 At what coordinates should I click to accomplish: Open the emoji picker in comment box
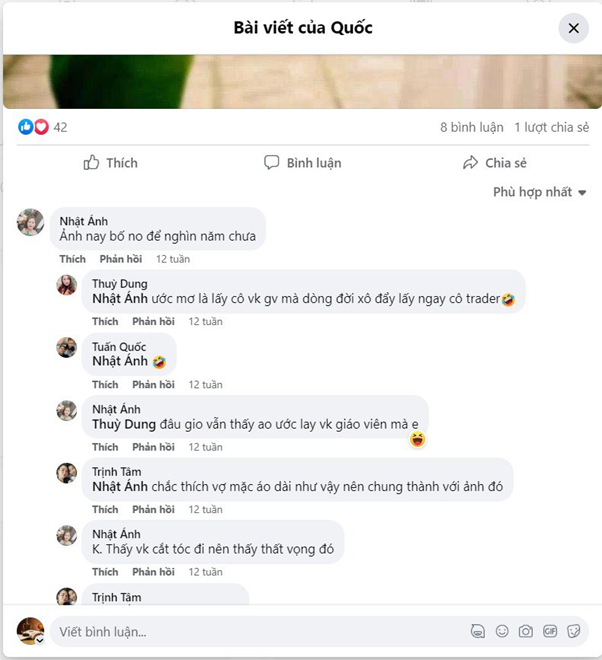pyautogui.click(x=502, y=631)
